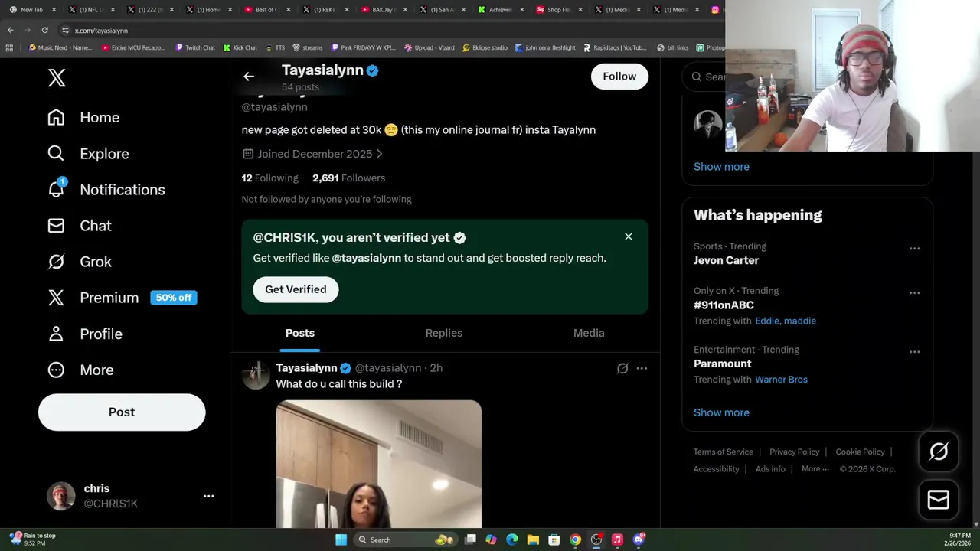The width and height of the screenshot is (980, 551).
Task: Open Microsoft Edge from the taskbar
Action: pyautogui.click(x=512, y=540)
